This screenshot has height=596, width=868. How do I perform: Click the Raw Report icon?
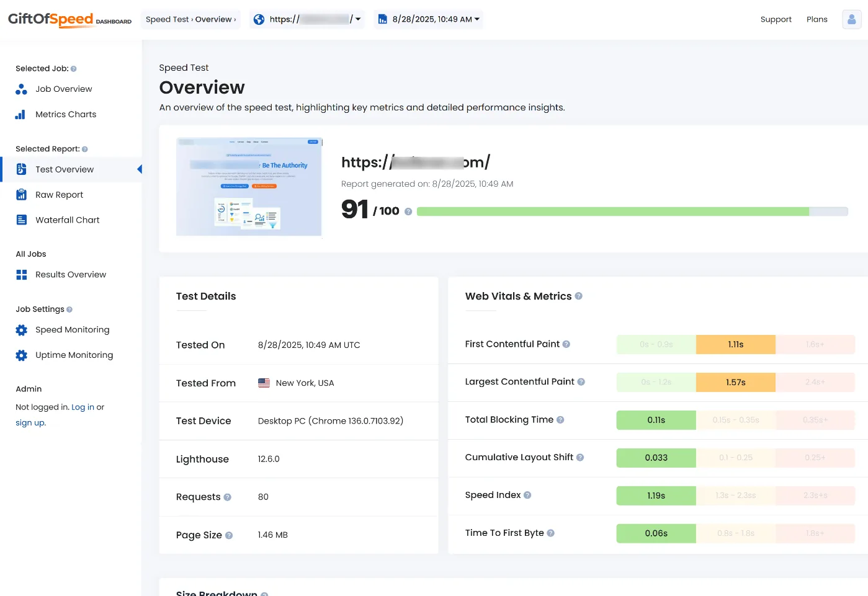click(x=21, y=195)
